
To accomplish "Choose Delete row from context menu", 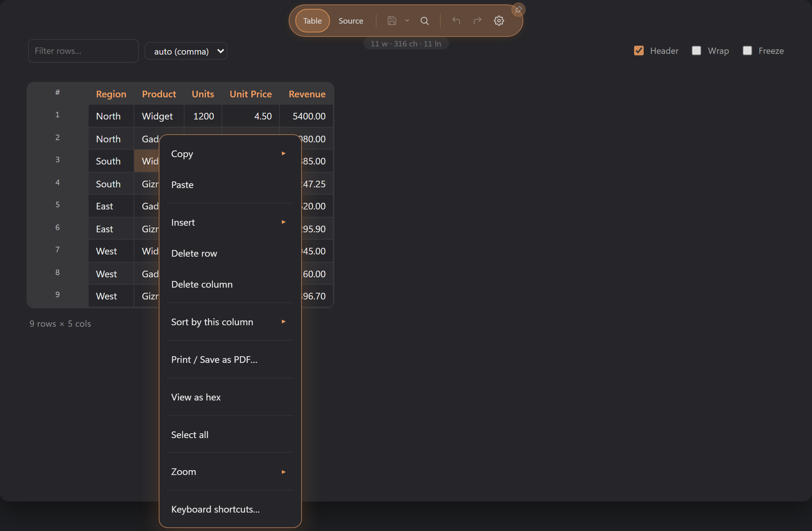I will (x=230, y=253).
